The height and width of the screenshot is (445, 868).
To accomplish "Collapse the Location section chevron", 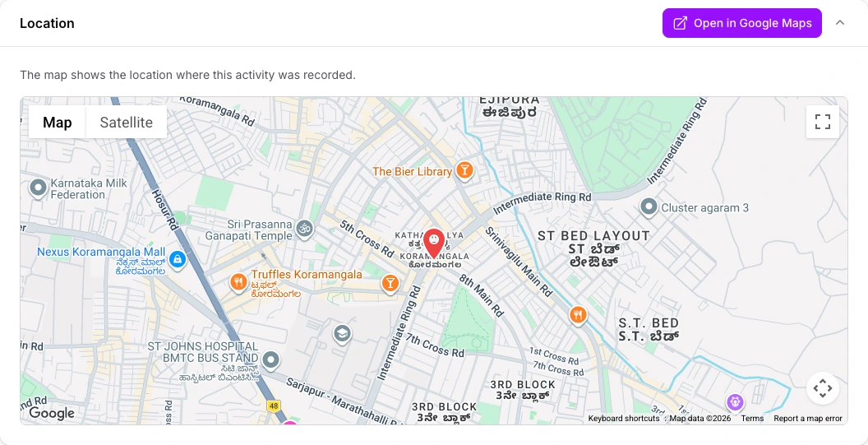I will [840, 23].
